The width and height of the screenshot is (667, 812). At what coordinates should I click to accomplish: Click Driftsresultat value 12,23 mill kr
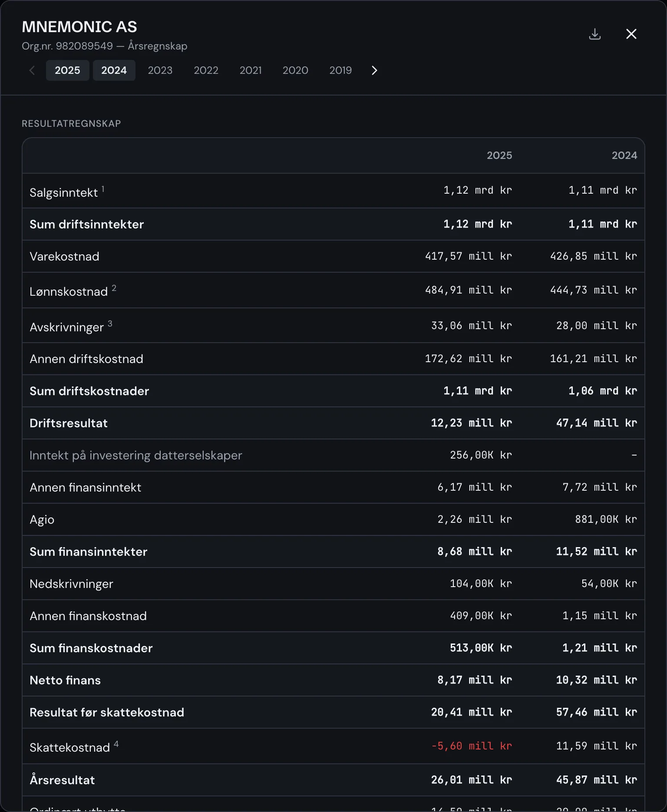[x=472, y=423]
